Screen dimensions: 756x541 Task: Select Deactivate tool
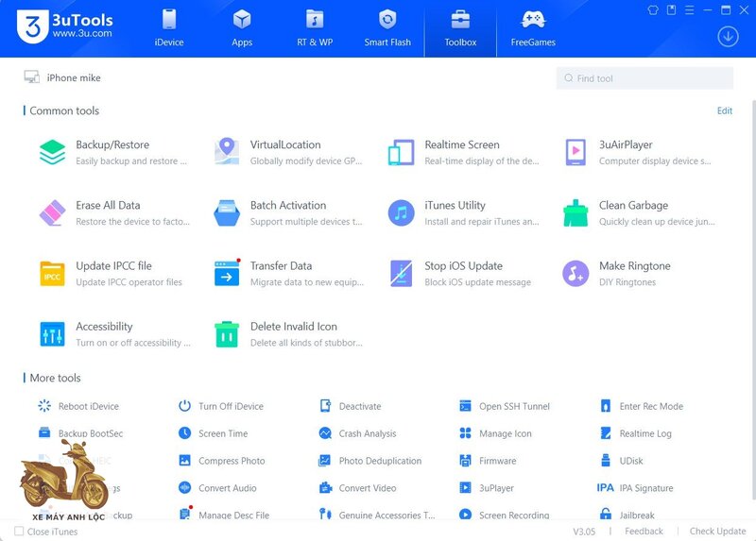click(350, 406)
